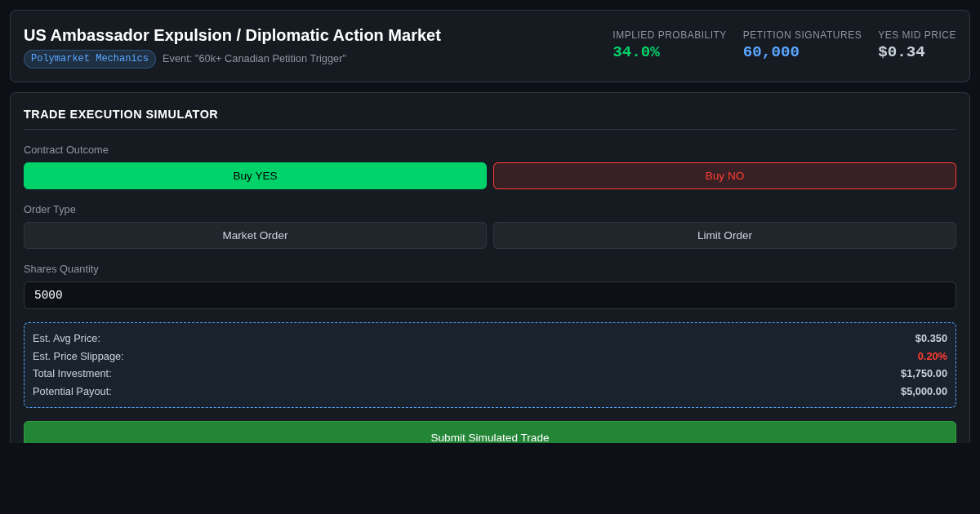
Task: Click the Shares Quantity label
Action: click(x=61, y=268)
